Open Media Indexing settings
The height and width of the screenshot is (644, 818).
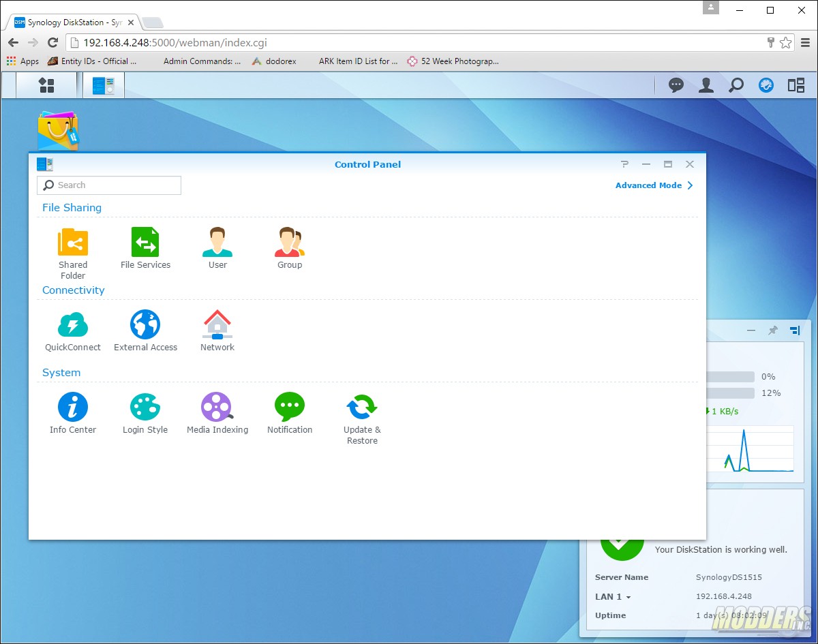(217, 413)
